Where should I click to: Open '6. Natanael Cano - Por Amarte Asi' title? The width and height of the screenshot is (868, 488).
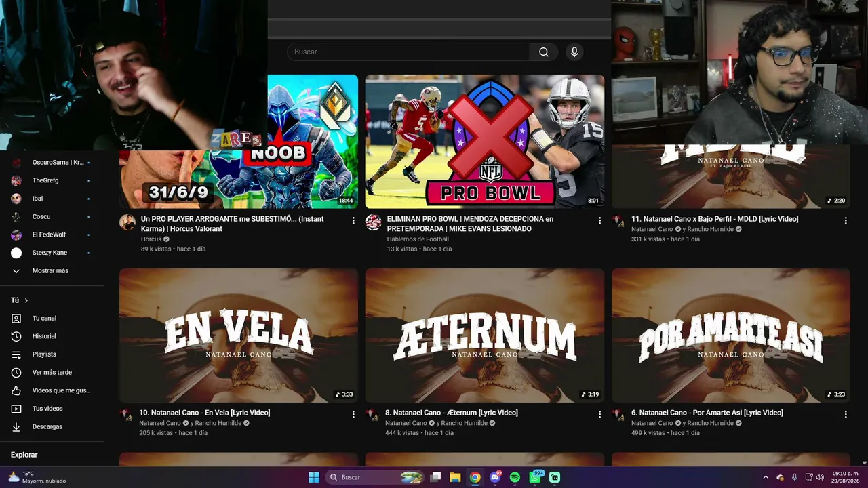[x=707, y=413]
